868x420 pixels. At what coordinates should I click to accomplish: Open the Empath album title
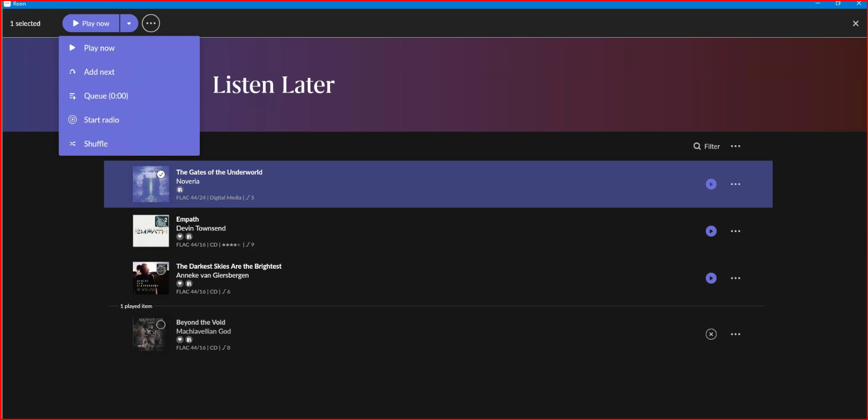pos(187,219)
